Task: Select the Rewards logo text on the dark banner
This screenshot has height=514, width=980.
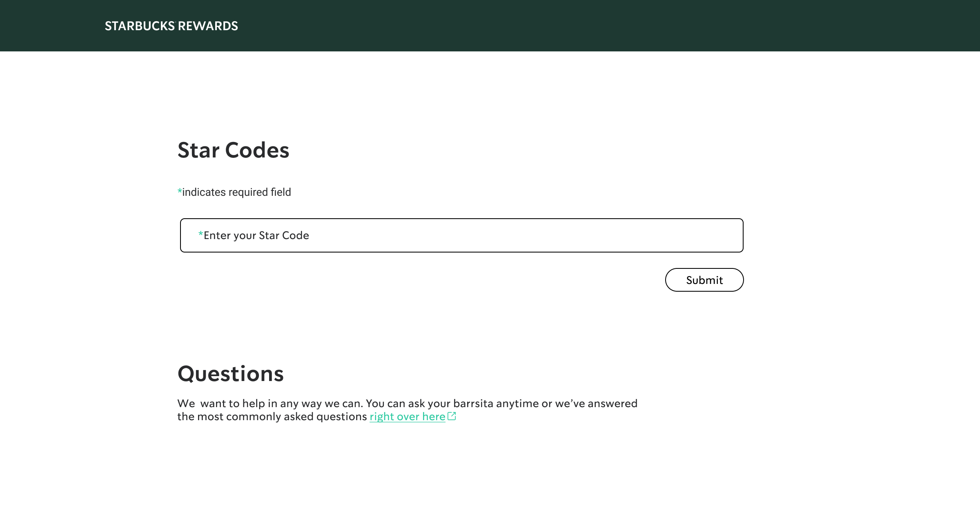Action: (171, 26)
